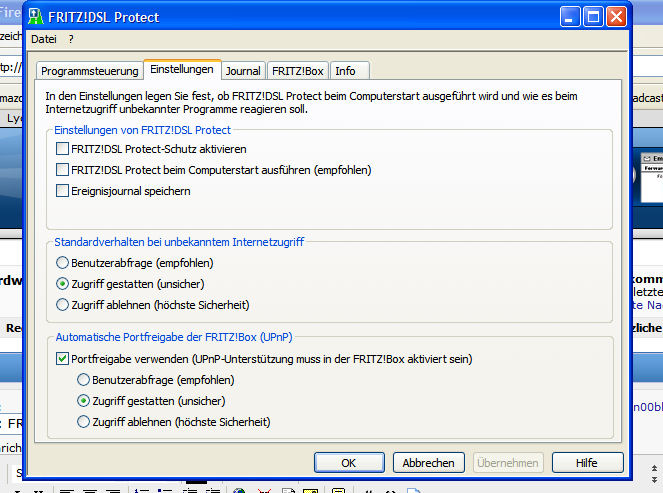Click the FRITZ!DSL Protect title bar icon
The width and height of the screenshot is (663, 493).
coord(36,17)
